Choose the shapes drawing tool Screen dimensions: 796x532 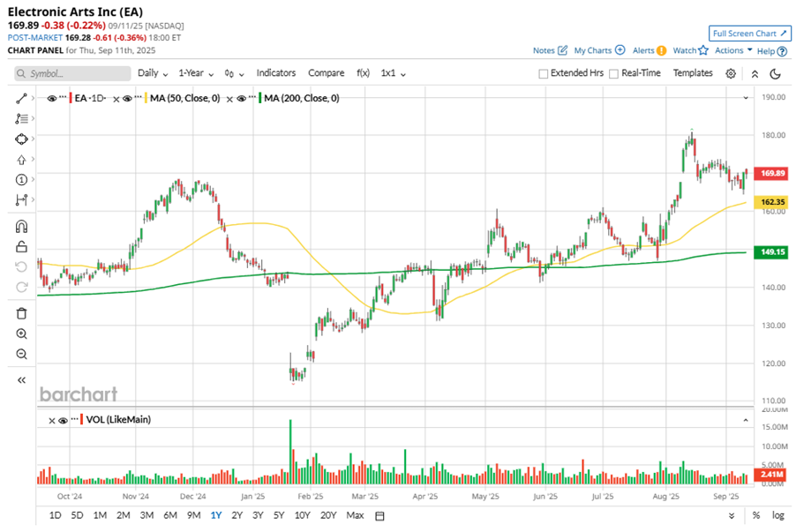pos(21,139)
